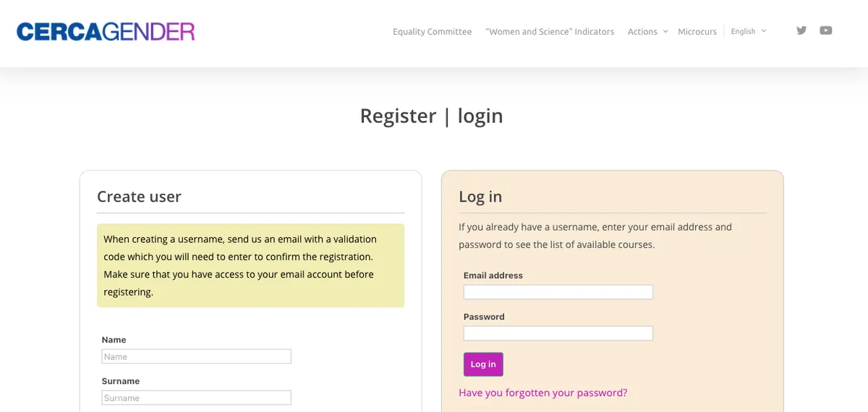This screenshot has width=868, height=412.
Task: Click the CERCAGENDER logo
Action: [x=106, y=31]
